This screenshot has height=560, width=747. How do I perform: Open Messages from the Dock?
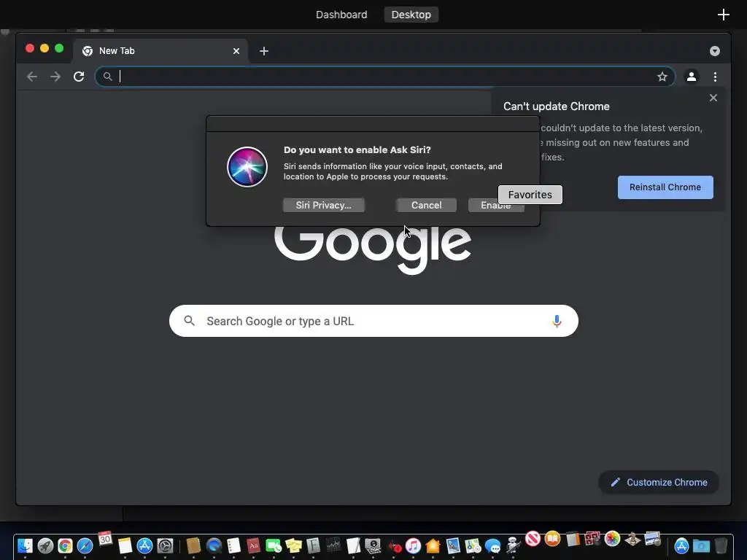(x=492, y=546)
